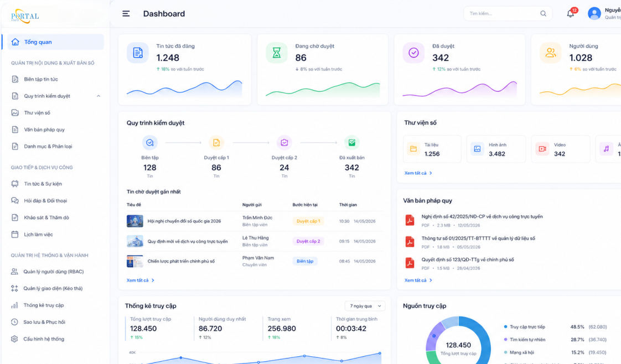Click the hourglass icon on Đang chờ duyệt card

point(276,53)
